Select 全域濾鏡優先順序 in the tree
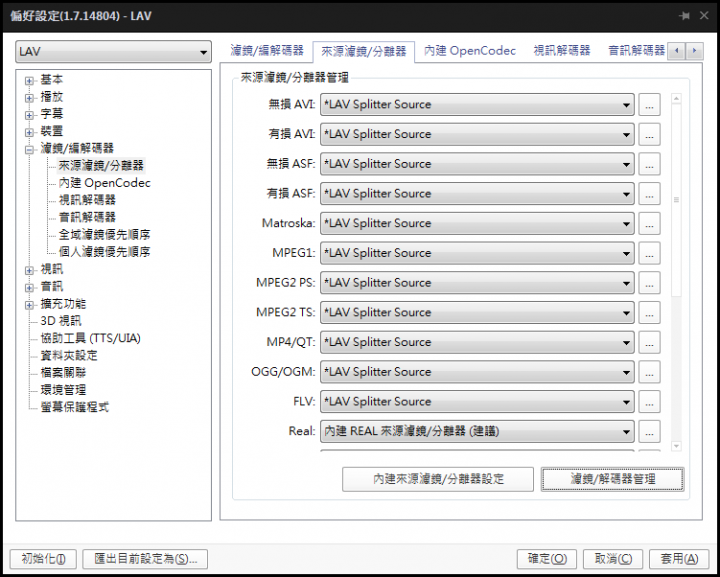This screenshot has height=577, width=720. point(104,235)
